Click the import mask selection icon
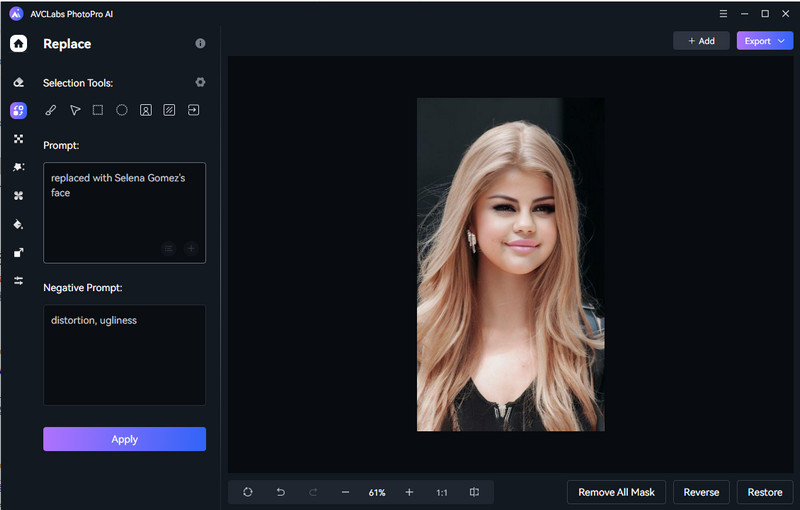 click(193, 110)
